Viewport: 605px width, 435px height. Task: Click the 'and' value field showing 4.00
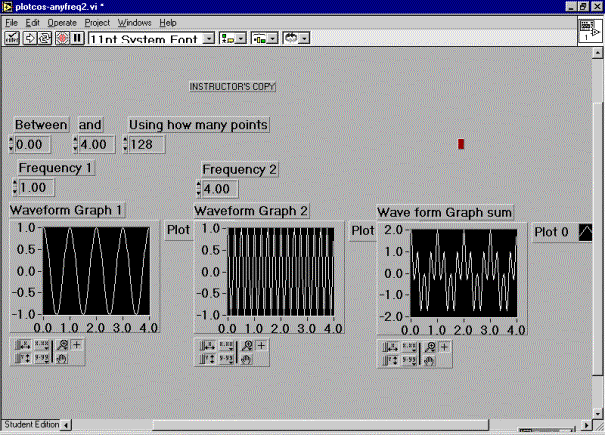coord(97,145)
